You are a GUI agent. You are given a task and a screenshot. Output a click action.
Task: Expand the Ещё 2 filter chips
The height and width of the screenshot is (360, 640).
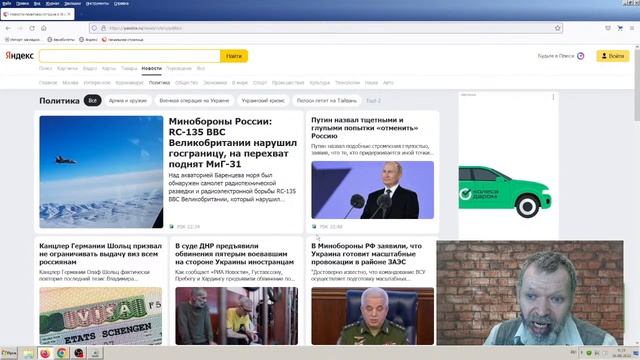tap(373, 100)
